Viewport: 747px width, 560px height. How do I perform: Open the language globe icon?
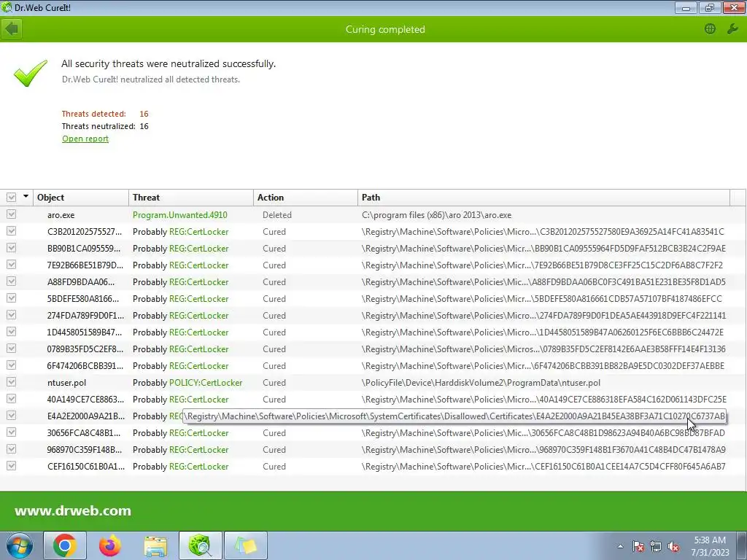[710, 29]
